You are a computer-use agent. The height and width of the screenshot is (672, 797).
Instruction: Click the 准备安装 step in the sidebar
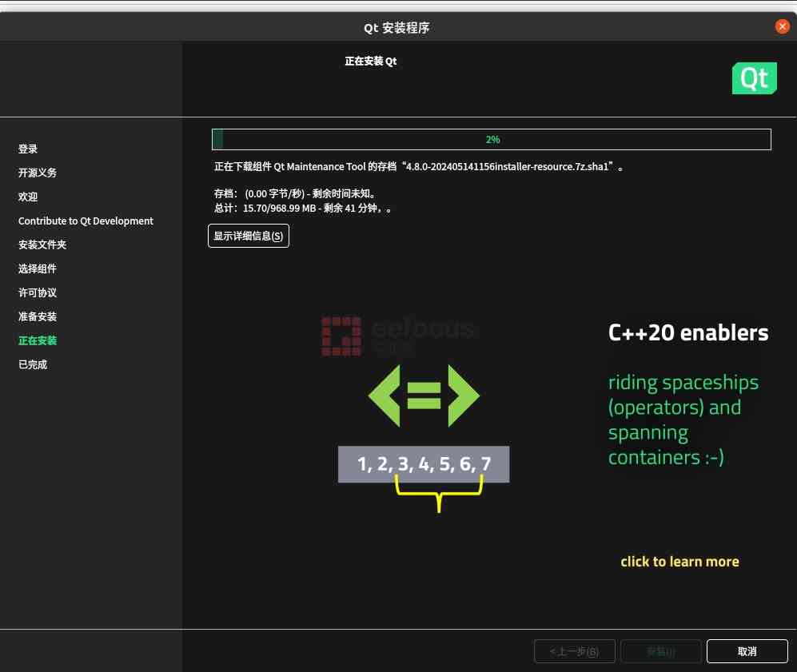coord(38,316)
